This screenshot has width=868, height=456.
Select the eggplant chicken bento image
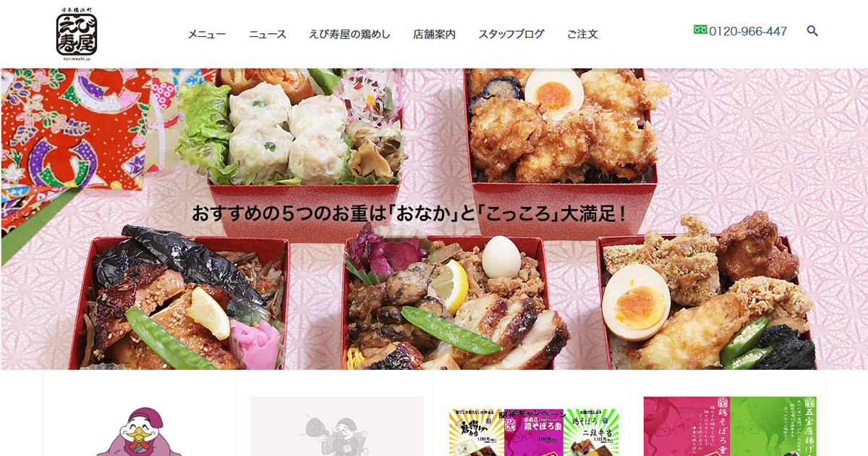[188, 300]
